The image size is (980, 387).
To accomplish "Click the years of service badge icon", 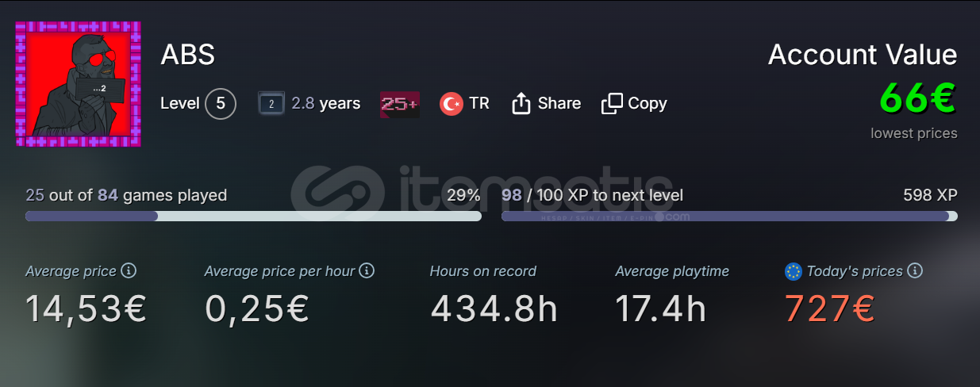I will (271, 103).
